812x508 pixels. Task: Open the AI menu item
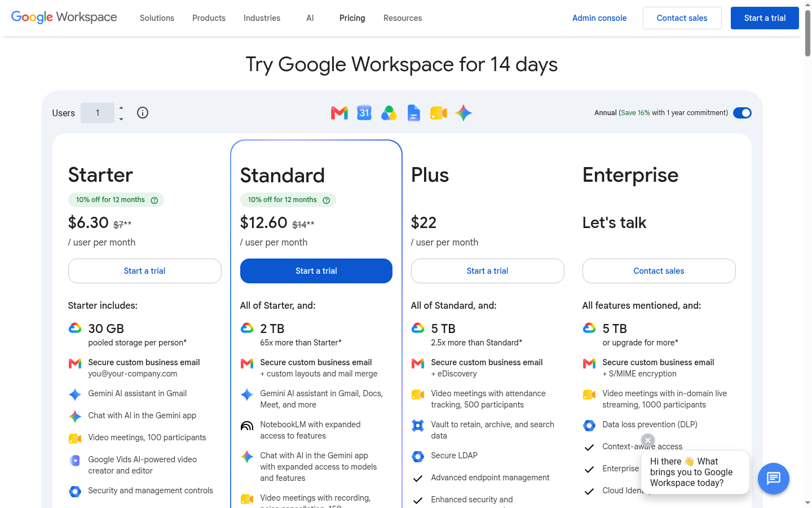(310, 18)
